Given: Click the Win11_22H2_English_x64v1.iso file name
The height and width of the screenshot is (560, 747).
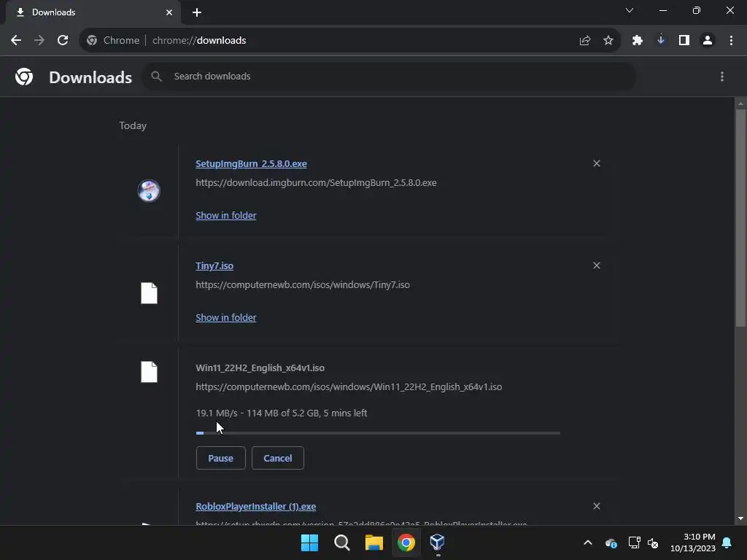Looking at the screenshot, I should [x=260, y=368].
